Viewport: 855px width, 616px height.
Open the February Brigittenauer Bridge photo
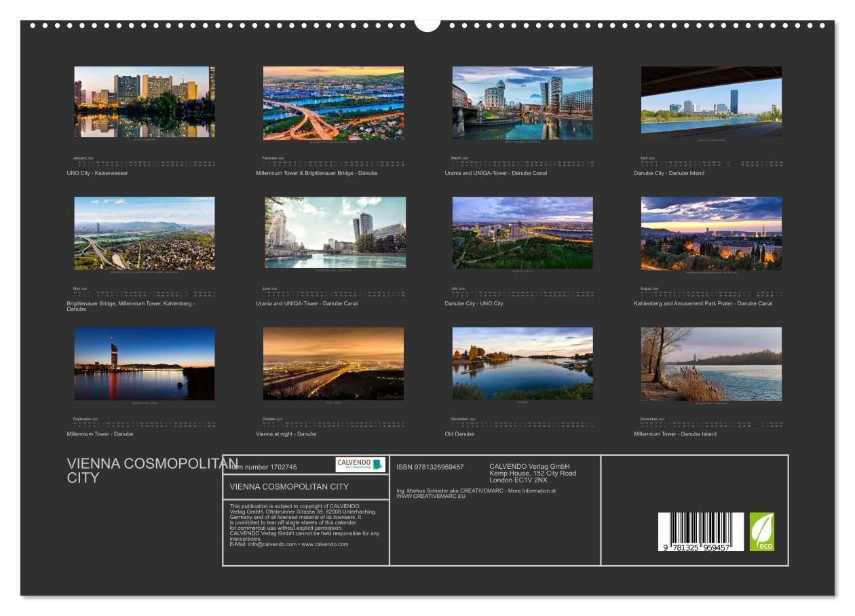[x=333, y=102]
